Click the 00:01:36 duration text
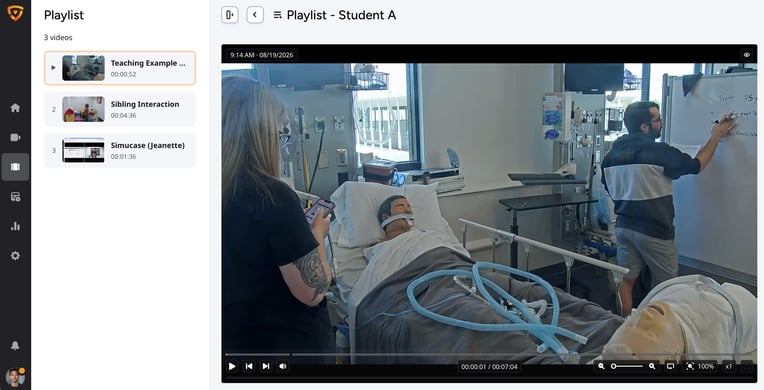764x390 pixels. (x=123, y=156)
